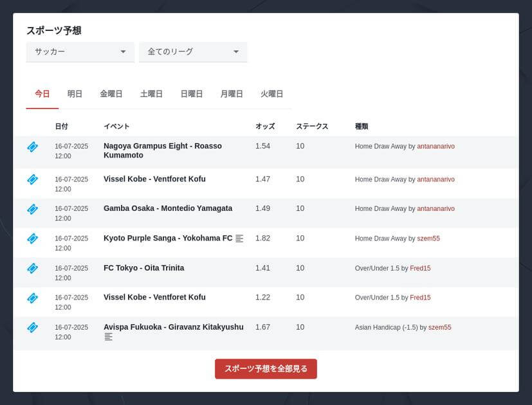532x405 pixels.
Task: Click ticket icon for Nagoya Grampus Eight row
Action: pos(33,147)
